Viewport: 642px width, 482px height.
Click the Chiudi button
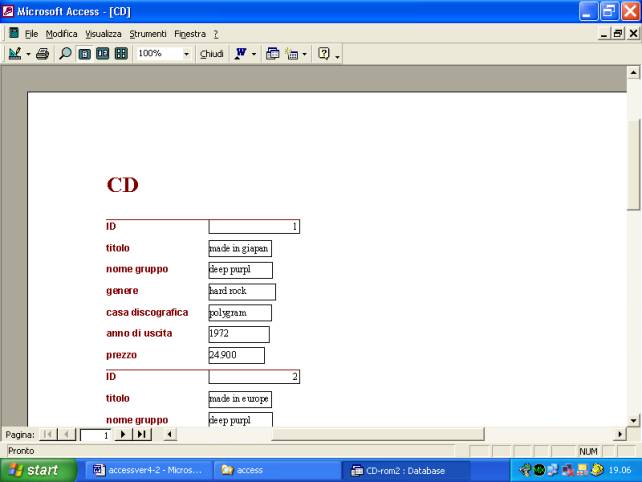pyautogui.click(x=212, y=54)
